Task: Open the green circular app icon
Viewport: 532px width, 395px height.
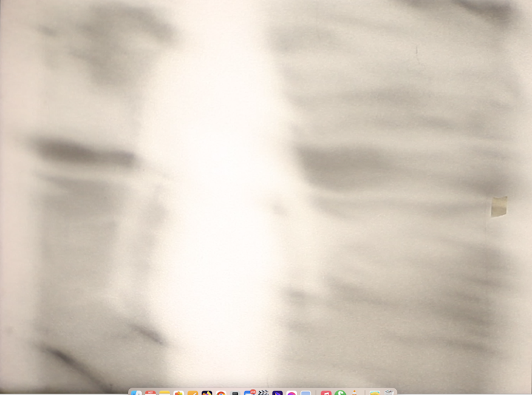Action: 340,393
